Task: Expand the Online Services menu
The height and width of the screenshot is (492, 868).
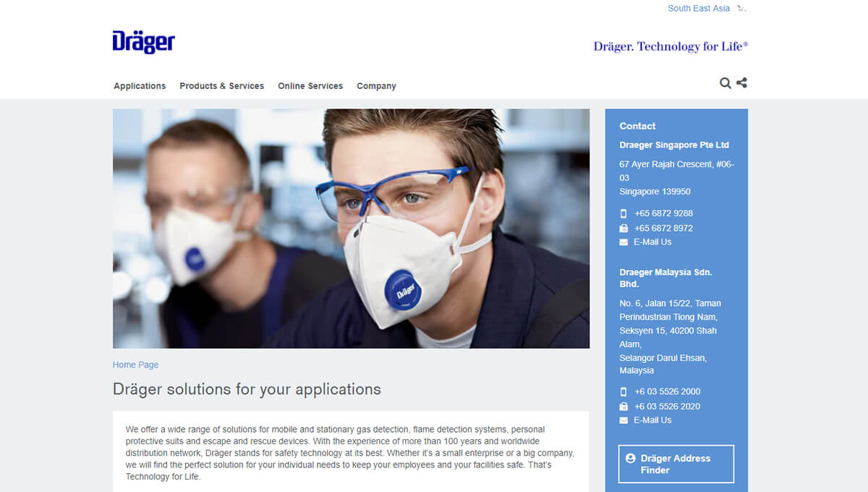Action: click(x=310, y=86)
